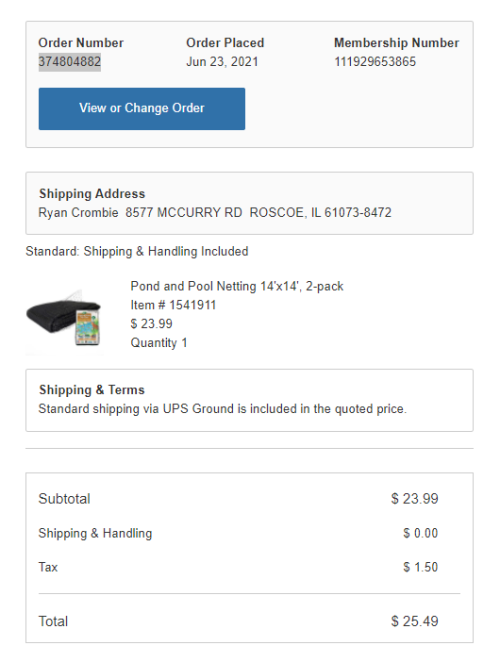Click the Quantity 1 text
500x662 pixels.
click(x=159, y=342)
